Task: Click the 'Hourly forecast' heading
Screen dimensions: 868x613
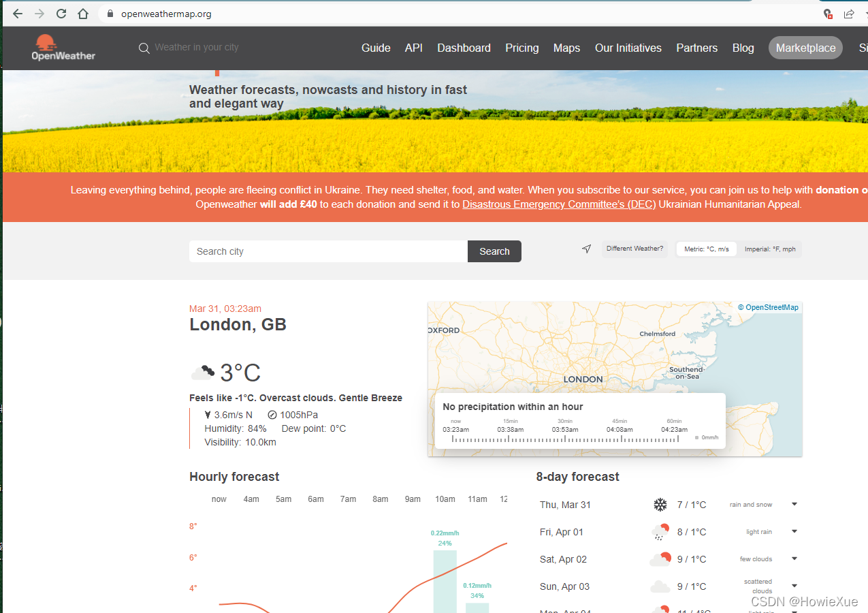Action: point(234,477)
